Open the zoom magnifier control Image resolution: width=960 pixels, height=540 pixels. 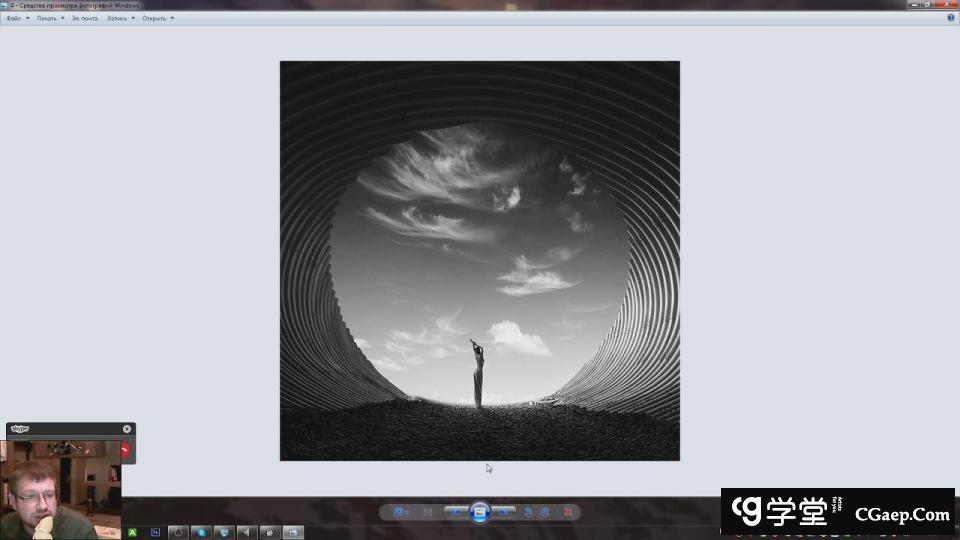(x=400, y=512)
